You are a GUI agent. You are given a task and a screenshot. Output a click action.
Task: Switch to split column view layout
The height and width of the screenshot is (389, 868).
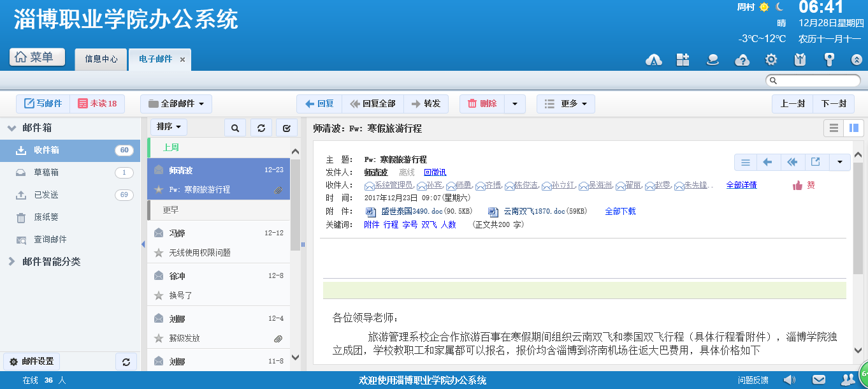[854, 128]
